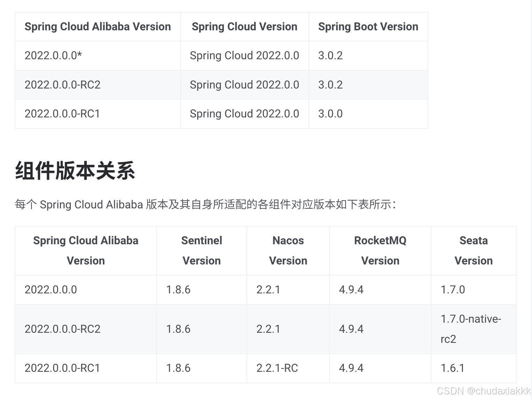This screenshot has width=532, height=400.
Task: Click the "Spring Boot Version" column header
Action: 368,27
